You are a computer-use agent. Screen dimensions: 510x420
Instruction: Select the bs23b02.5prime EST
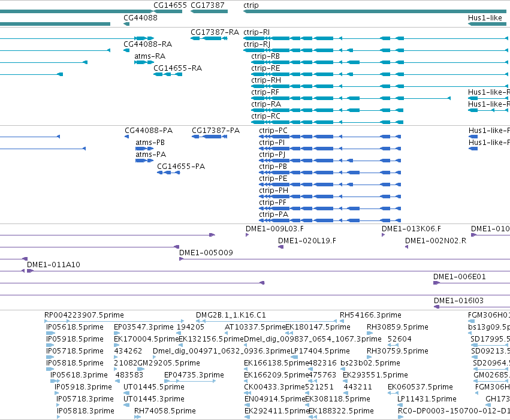pos(343,369)
